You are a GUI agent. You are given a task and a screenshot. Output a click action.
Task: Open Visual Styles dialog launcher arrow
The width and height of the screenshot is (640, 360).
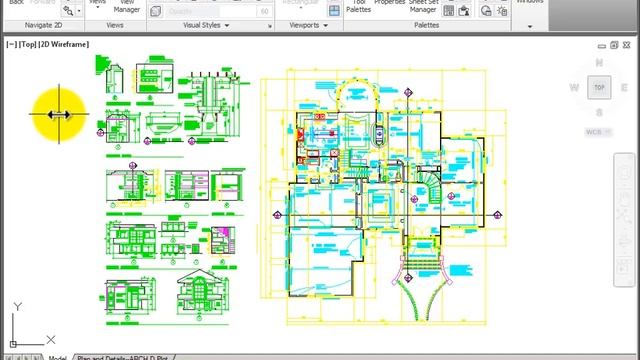pos(270,26)
